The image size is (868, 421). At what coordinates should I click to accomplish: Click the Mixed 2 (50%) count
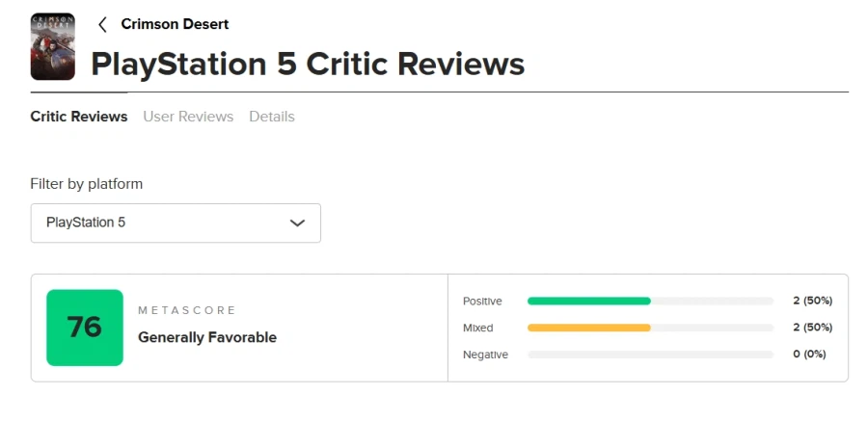(x=812, y=329)
